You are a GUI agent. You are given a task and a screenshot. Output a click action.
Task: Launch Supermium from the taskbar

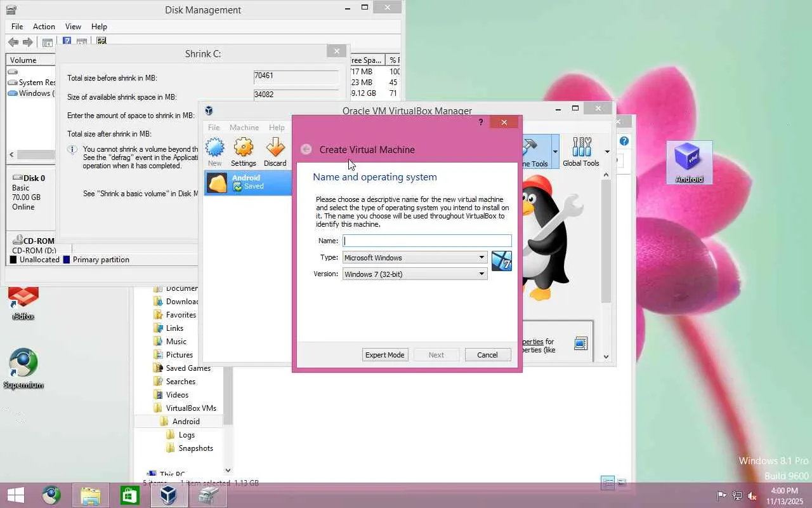point(52,495)
